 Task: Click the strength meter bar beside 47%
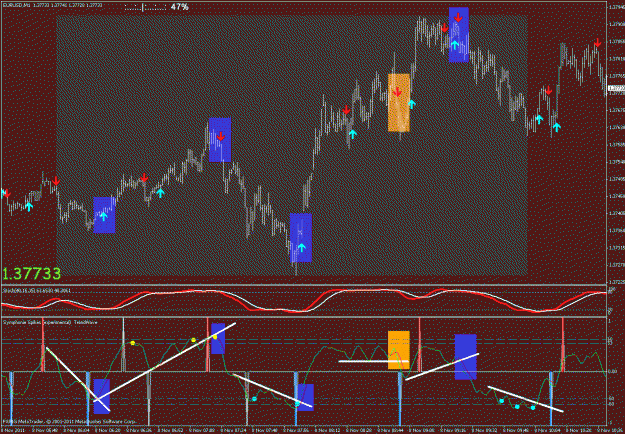click(x=145, y=7)
